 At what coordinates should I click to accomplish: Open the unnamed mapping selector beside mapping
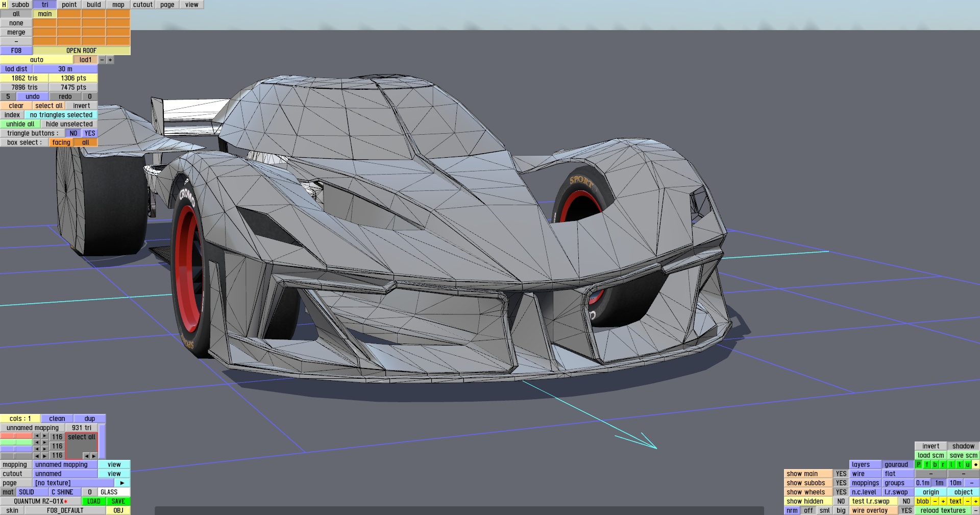[x=65, y=464]
